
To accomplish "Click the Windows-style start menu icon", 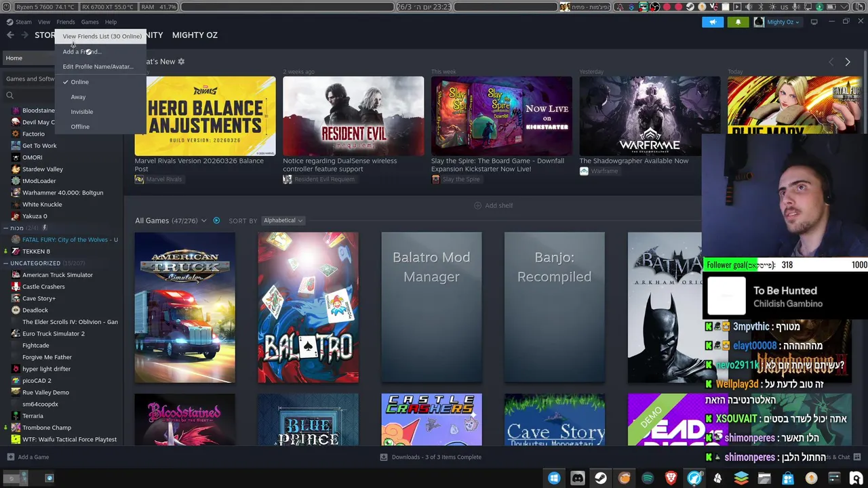I will point(554,478).
